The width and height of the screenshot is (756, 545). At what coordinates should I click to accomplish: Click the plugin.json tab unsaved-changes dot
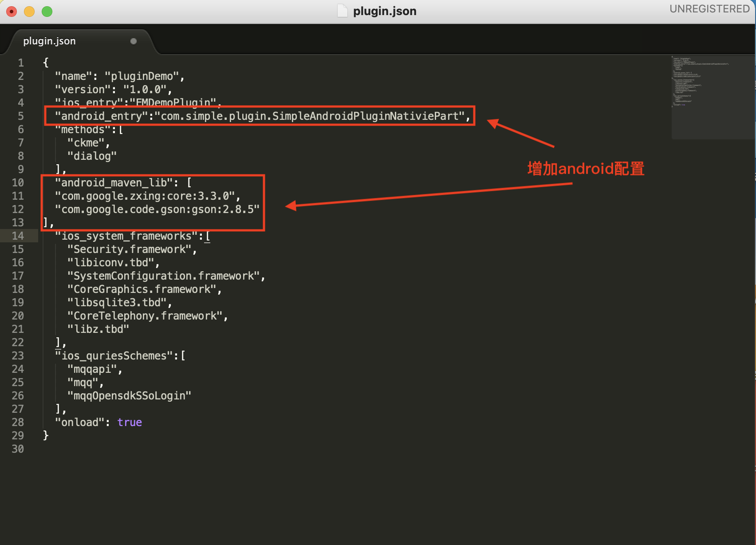coord(134,41)
